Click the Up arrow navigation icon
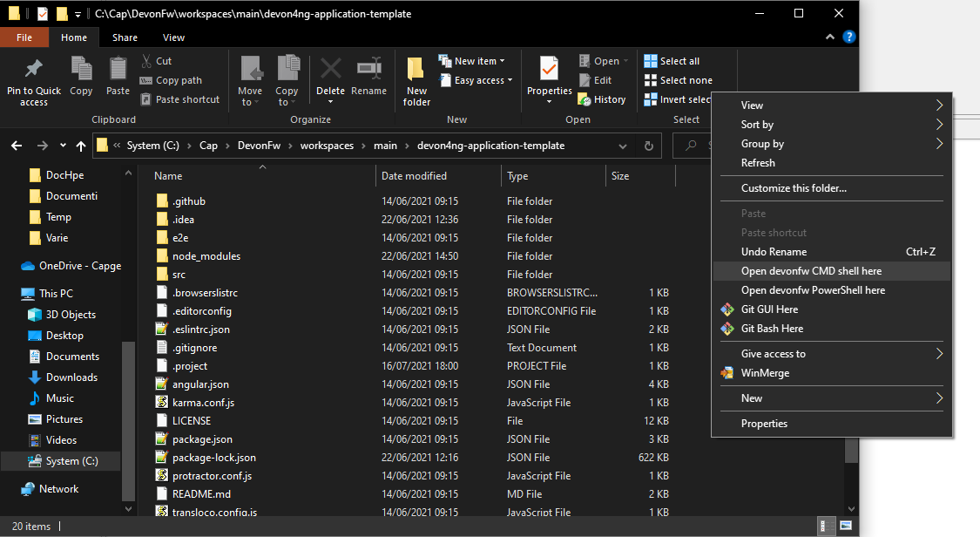 coord(81,146)
